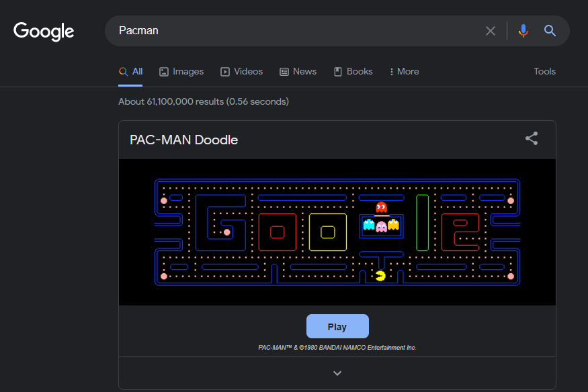The height and width of the screenshot is (392, 588).
Task: Open the Tools option
Action: coord(544,72)
